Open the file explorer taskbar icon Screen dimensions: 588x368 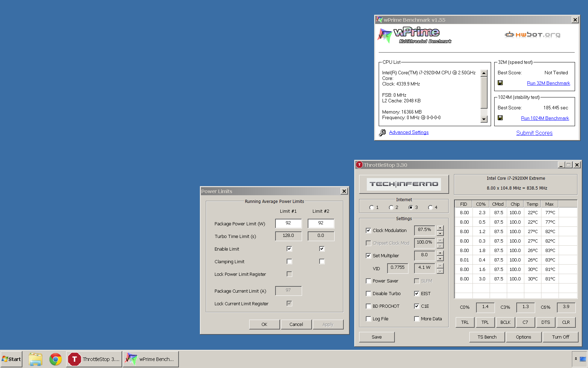35,359
